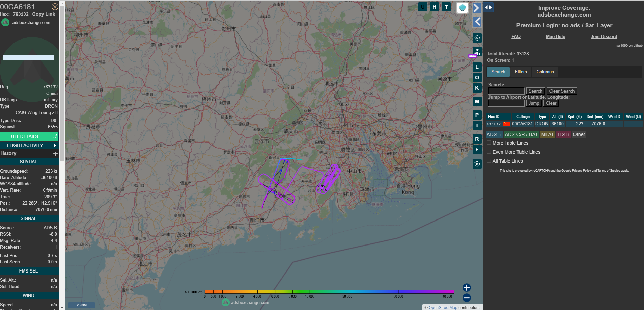
Task: Open map settings gear
Action: 477,38
